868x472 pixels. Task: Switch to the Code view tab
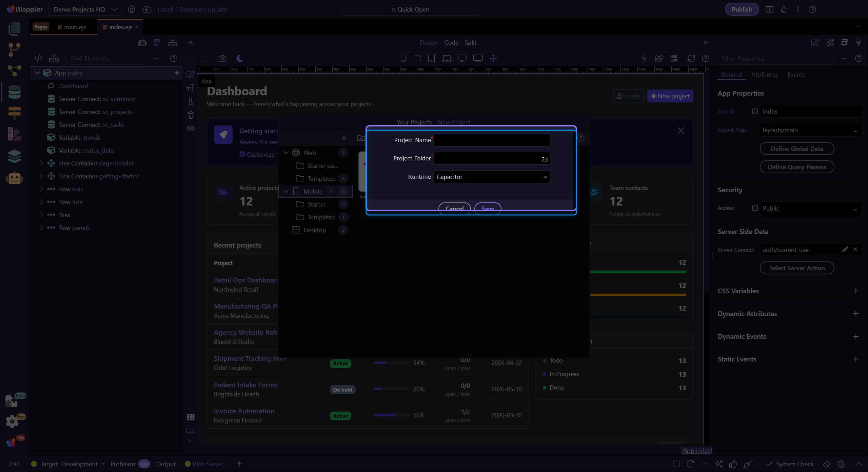pyautogui.click(x=451, y=42)
